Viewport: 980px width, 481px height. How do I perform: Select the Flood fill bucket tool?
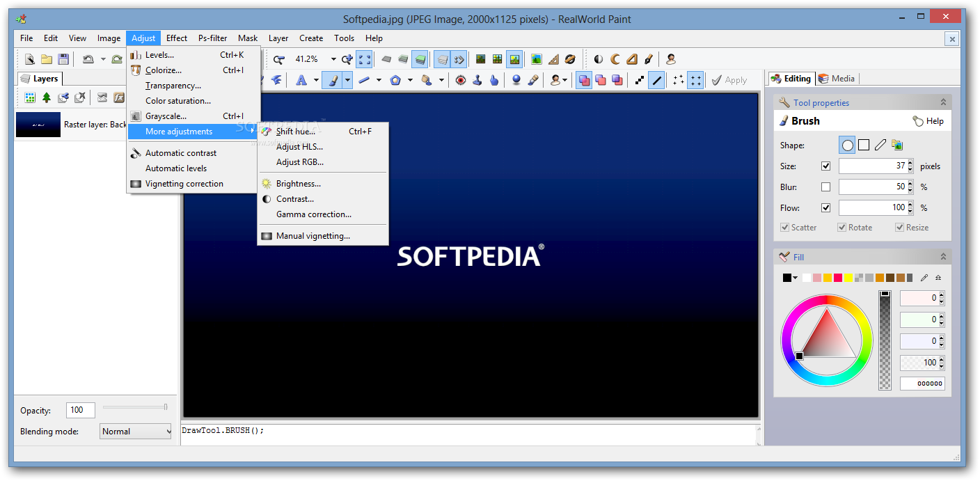427,80
